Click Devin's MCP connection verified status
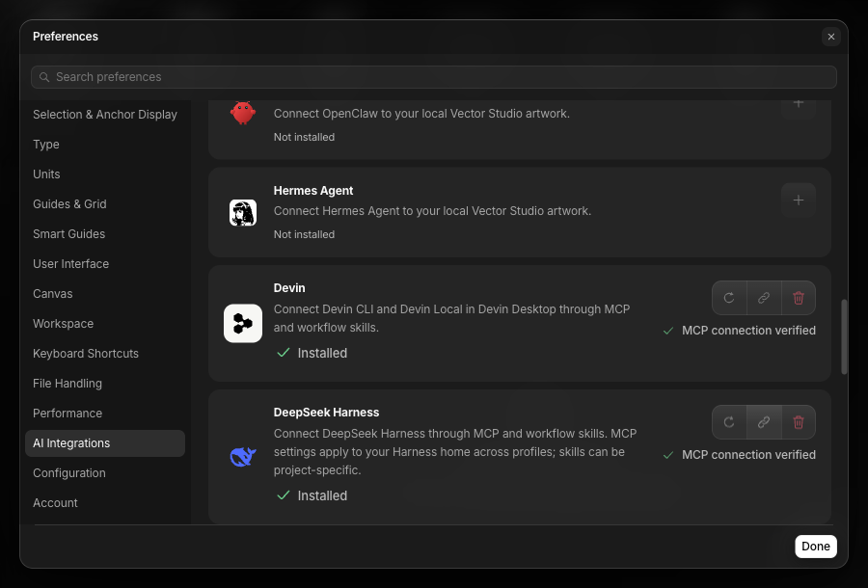Viewport: 868px width, 588px height. (x=740, y=331)
